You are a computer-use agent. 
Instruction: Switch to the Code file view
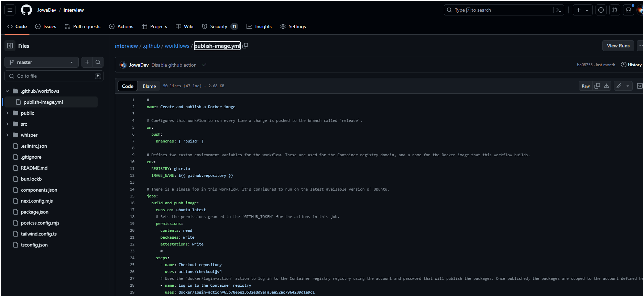point(128,86)
